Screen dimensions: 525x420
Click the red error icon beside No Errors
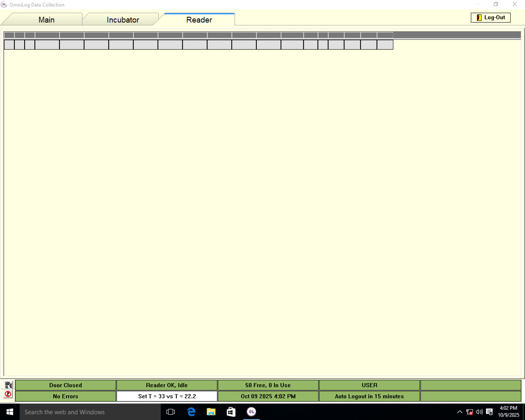9,394
